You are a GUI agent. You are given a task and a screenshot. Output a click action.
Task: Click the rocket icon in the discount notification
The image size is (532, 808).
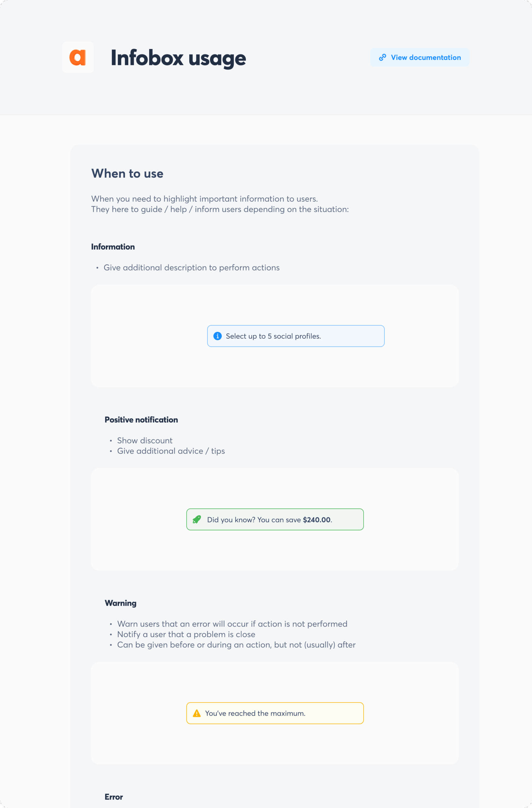pyautogui.click(x=196, y=519)
